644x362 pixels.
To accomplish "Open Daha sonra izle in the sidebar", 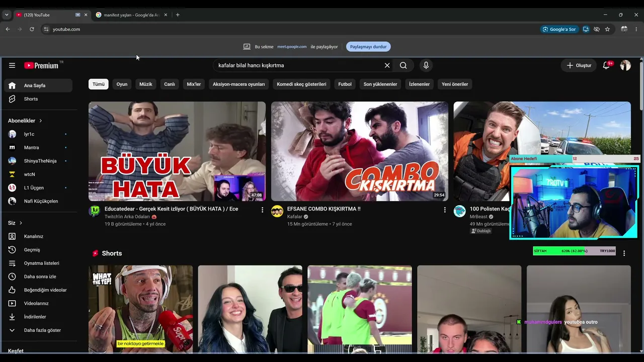I will click(x=38, y=277).
